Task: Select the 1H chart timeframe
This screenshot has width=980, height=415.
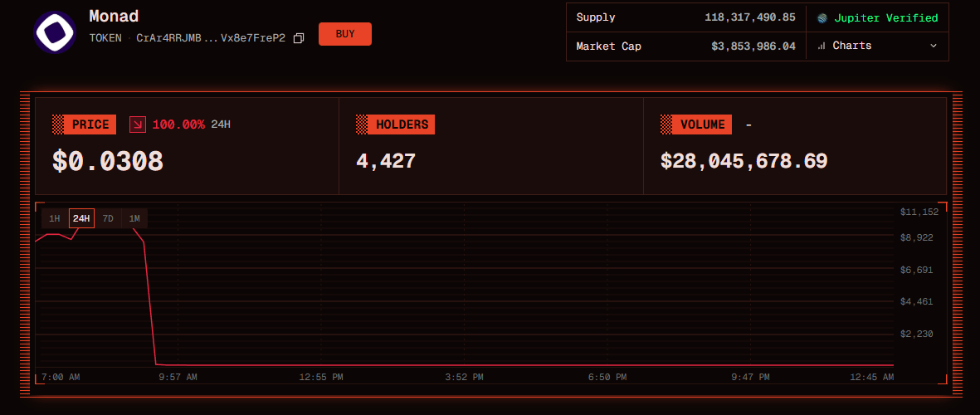Action: coord(55,218)
